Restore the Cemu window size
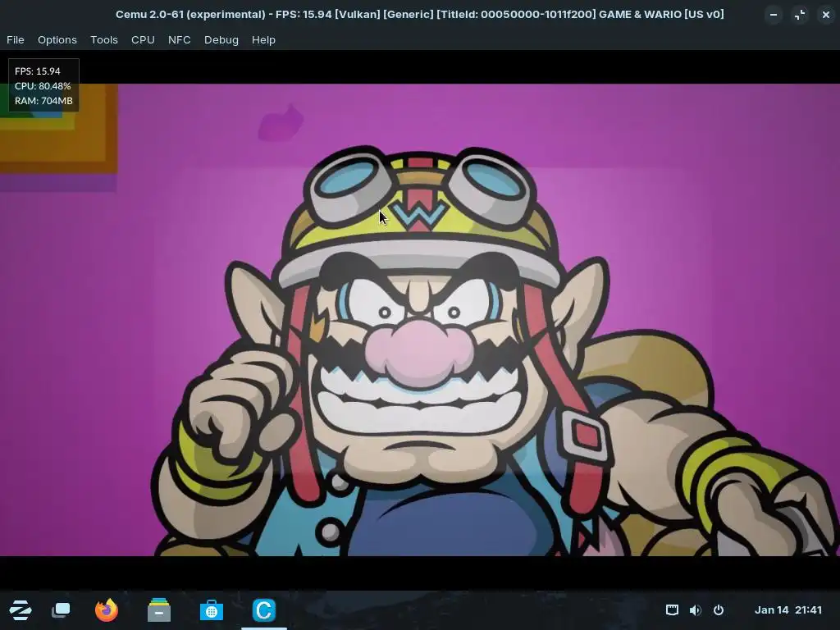The image size is (840, 630). point(800,15)
